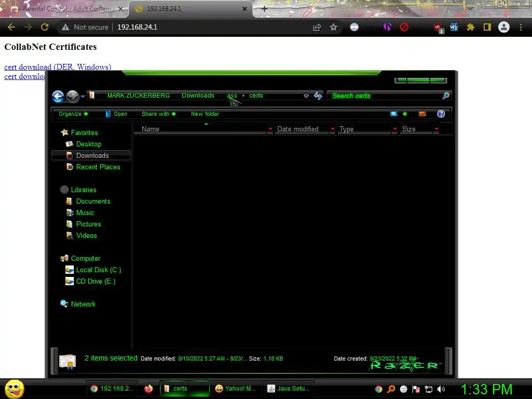This screenshot has width=532, height=399.
Task: Open the Videos library
Action: pyautogui.click(x=87, y=236)
